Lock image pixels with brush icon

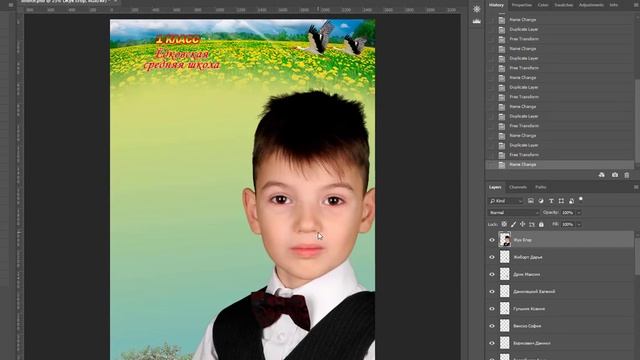pos(513,224)
